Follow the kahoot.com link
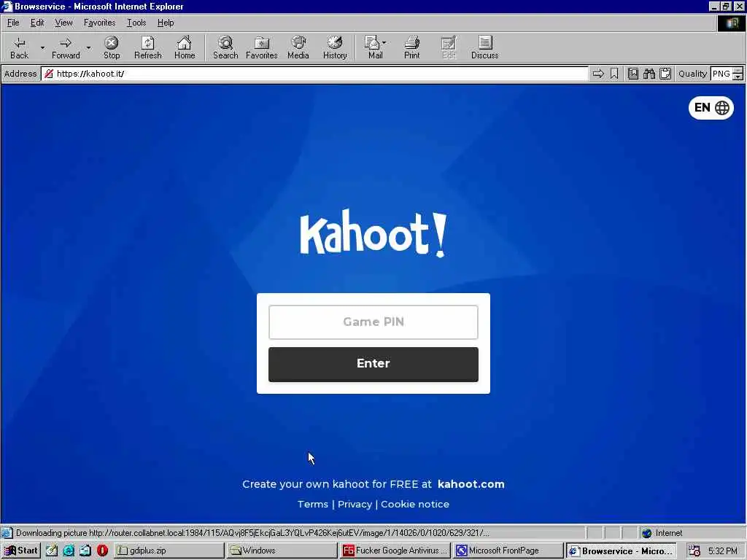747x560 pixels. click(471, 484)
